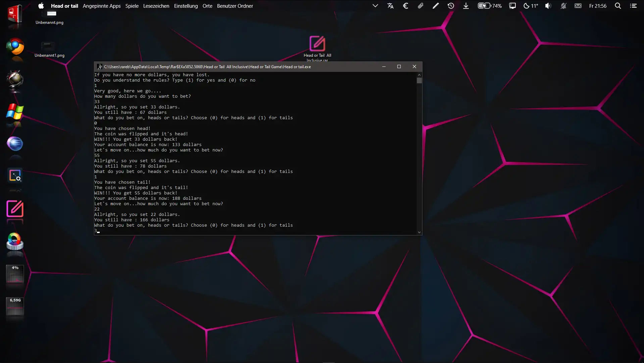Click the download arrow icon
The height and width of the screenshot is (363, 644).
pos(466,6)
